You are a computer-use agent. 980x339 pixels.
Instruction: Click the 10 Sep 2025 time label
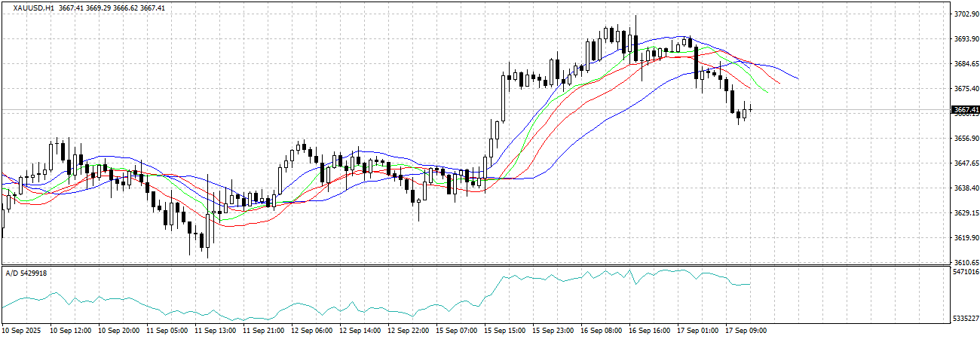20,331
